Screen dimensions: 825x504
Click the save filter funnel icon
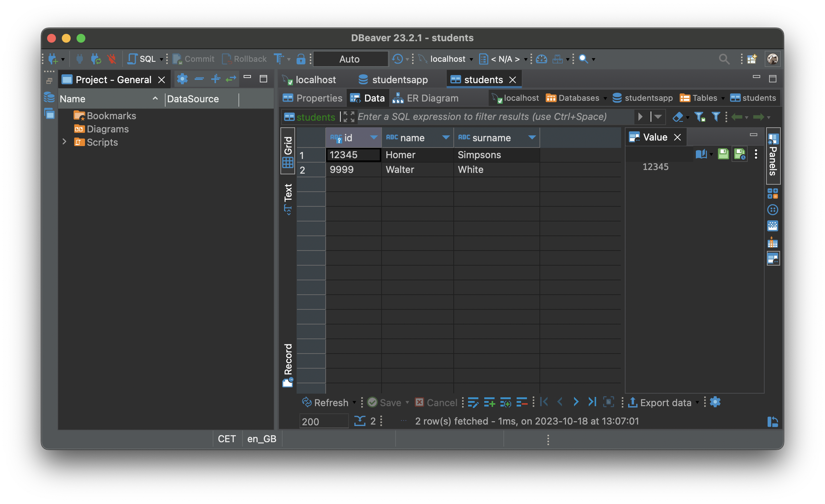tap(700, 117)
